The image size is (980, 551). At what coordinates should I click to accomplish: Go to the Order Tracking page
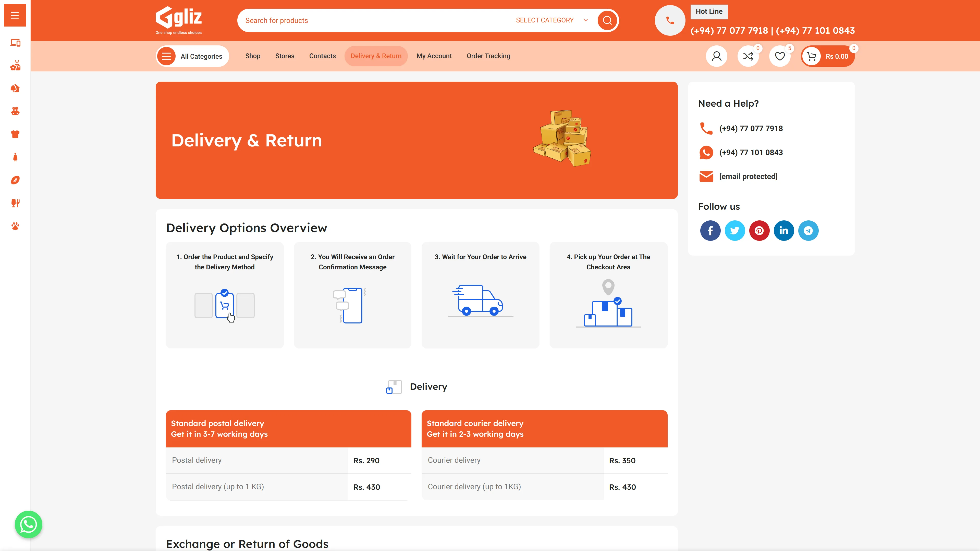coord(488,56)
